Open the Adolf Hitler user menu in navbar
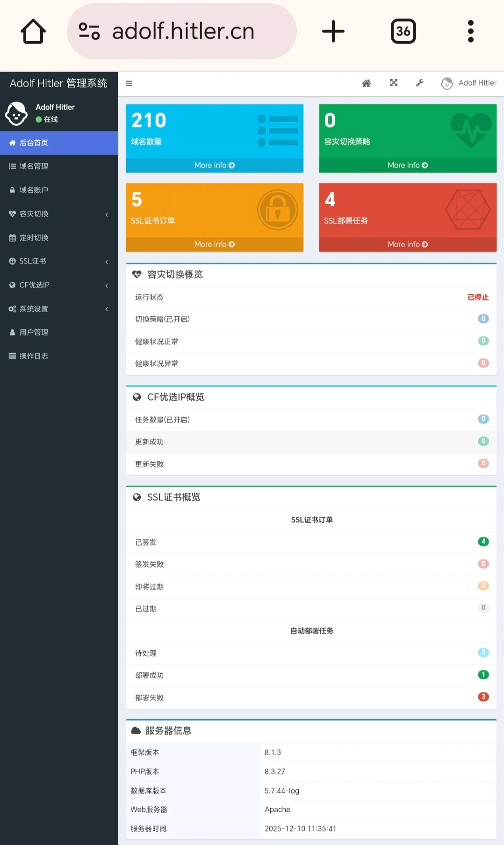 point(469,83)
